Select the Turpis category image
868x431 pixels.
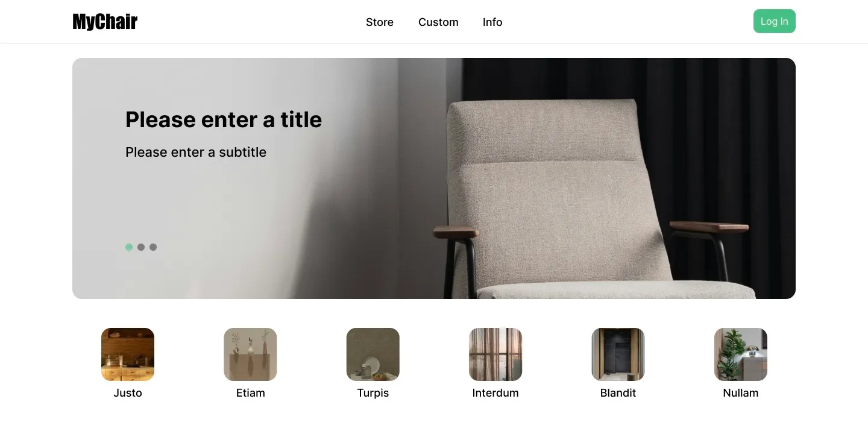(x=373, y=354)
